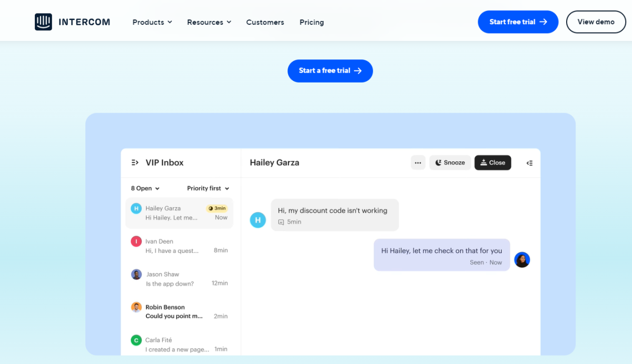Screen dimensions: 632x364
Task: Open the more options ellipsis icon
Action: point(418,162)
